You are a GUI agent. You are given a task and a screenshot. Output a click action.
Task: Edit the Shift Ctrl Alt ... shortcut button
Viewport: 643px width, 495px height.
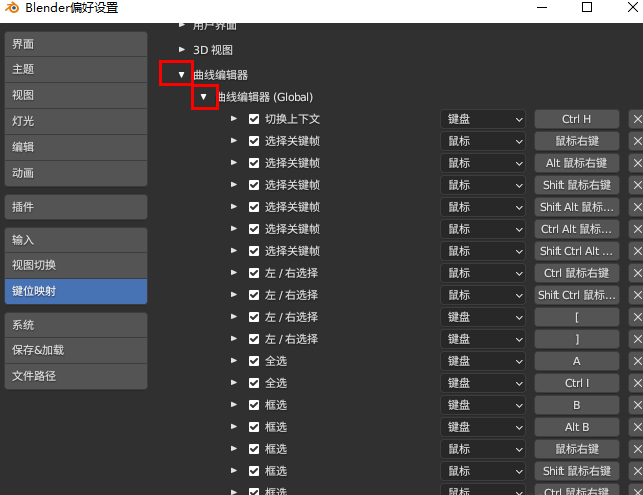[577, 251]
